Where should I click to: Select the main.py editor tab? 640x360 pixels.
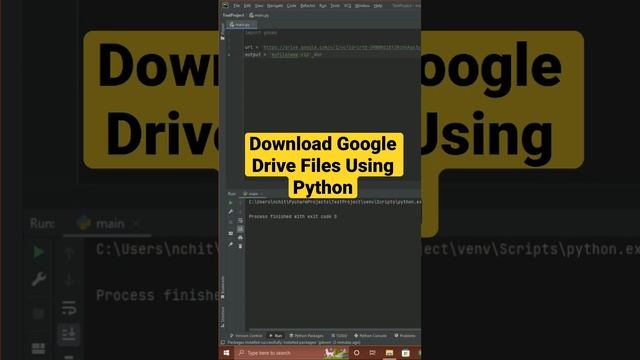[242, 24]
